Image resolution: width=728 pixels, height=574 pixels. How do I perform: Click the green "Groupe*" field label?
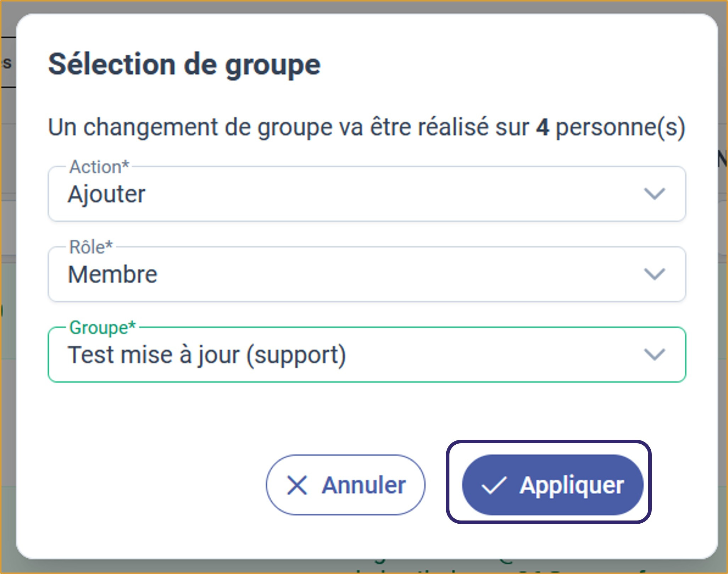tap(102, 327)
